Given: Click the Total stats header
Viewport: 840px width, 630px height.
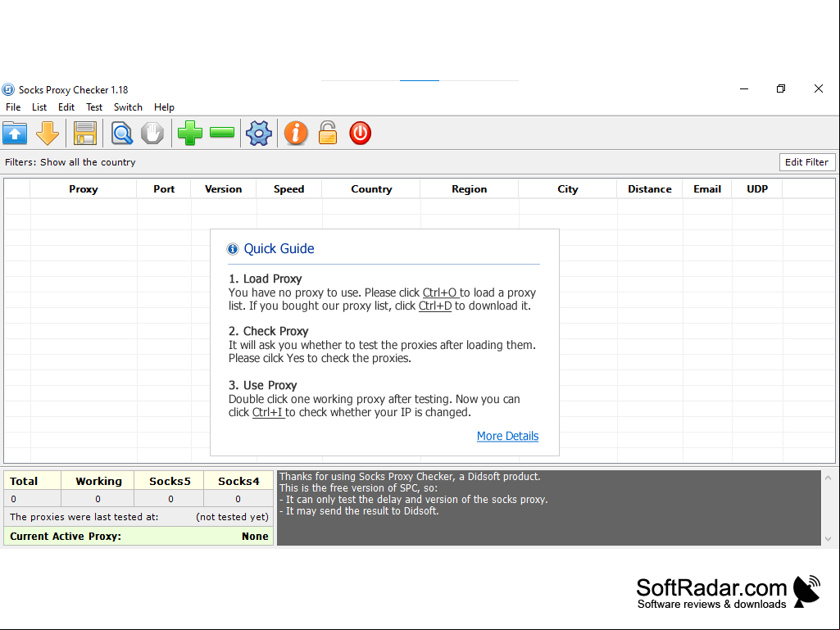Looking at the screenshot, I should pyautogui.click(x=33, y=481).
